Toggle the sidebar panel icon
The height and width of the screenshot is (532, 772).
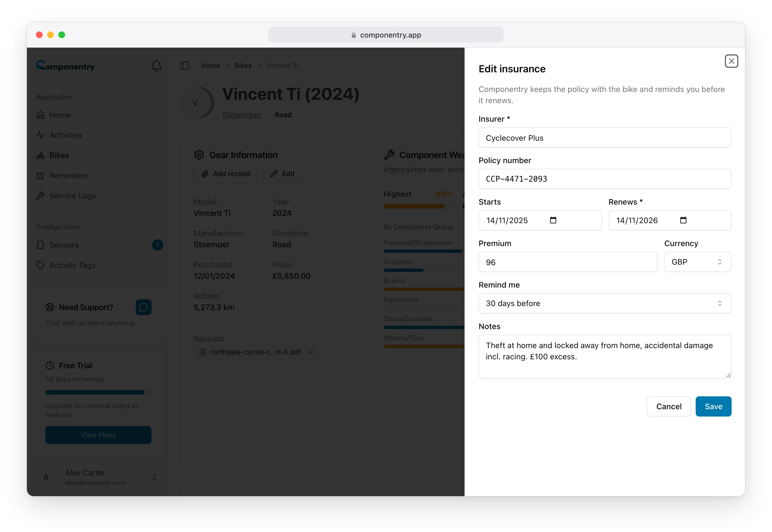pyautogui.click(x=185, y=65)
